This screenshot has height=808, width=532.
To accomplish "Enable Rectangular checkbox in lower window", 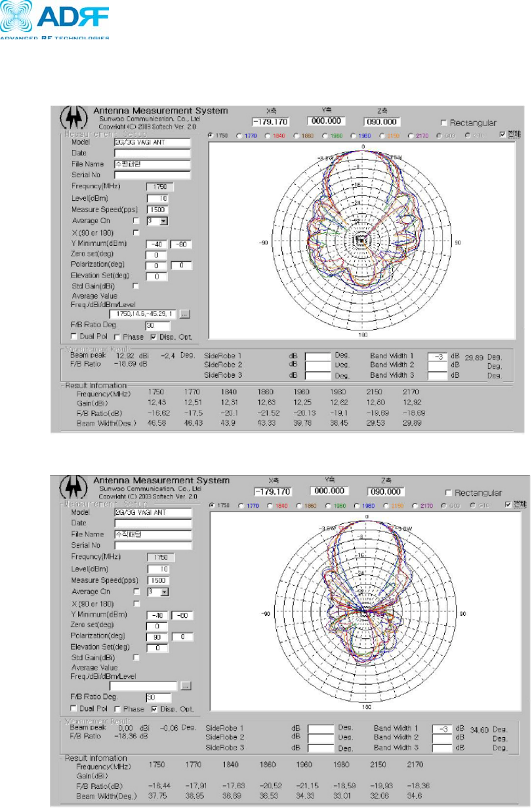I will coord(449,493).
